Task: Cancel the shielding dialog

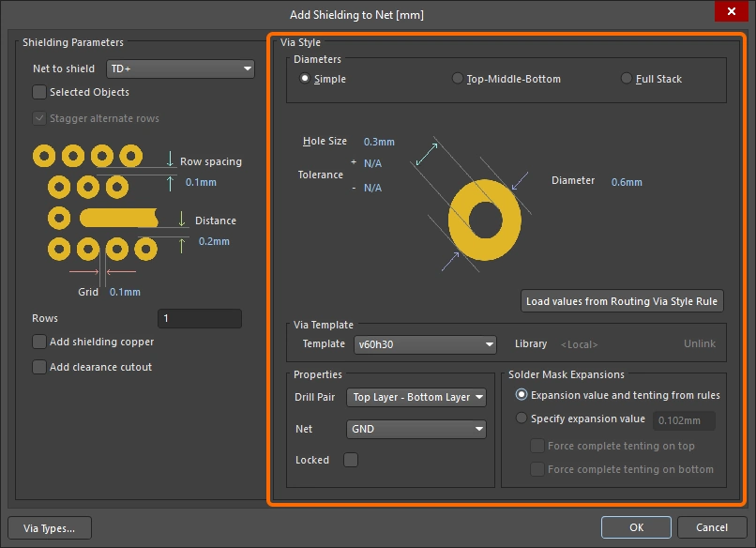Action: click(711, 527)
